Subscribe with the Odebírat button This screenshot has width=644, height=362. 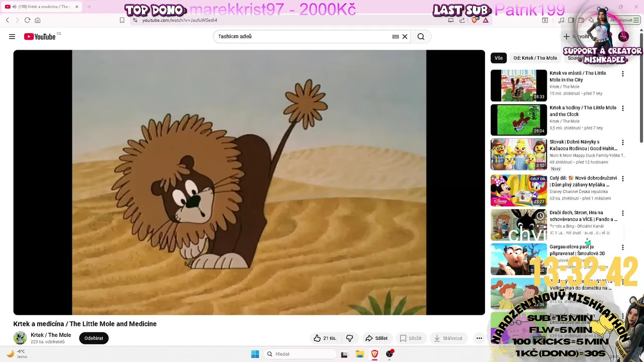tap(94, 338)
